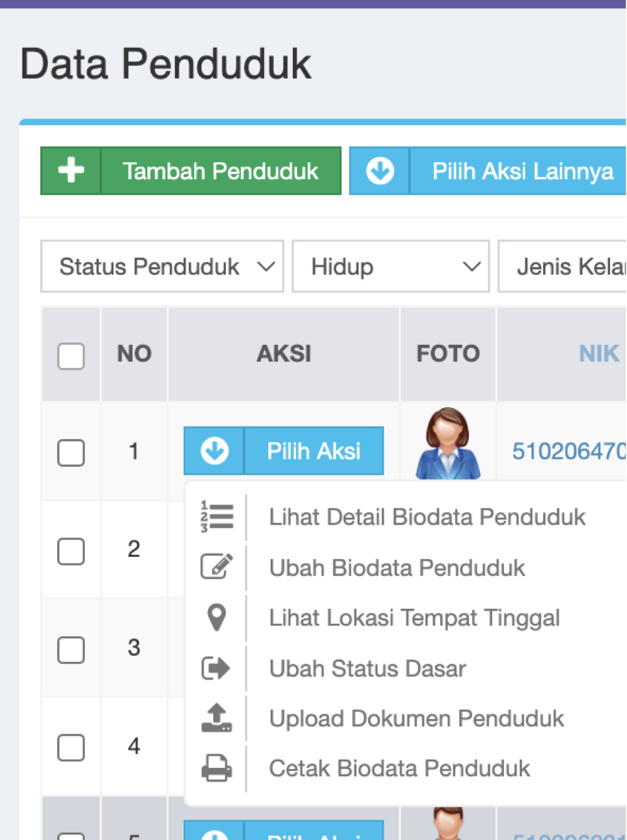This screenshot has width=627, height=840.
Task: Expand the Hidup status dropdown
Action: point(390,266)
